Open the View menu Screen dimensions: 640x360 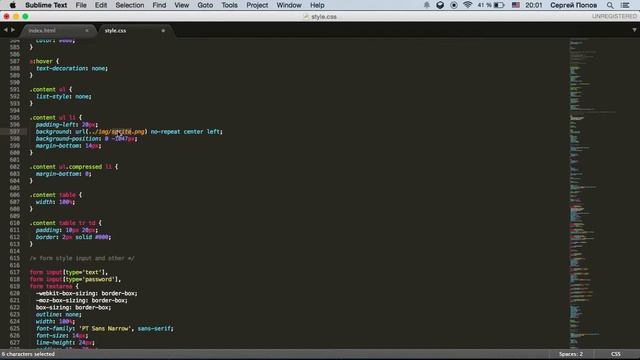(182, 5)
